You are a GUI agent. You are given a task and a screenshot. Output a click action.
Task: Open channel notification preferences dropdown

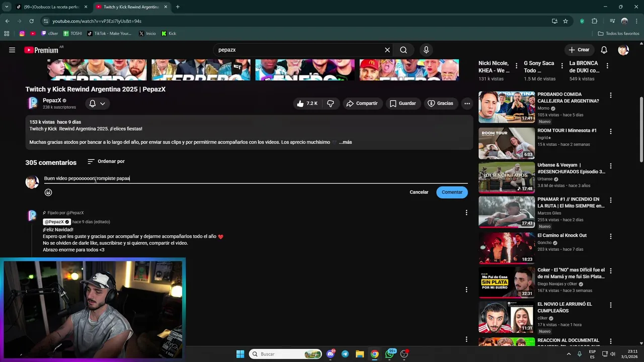(x=97, y=103)
